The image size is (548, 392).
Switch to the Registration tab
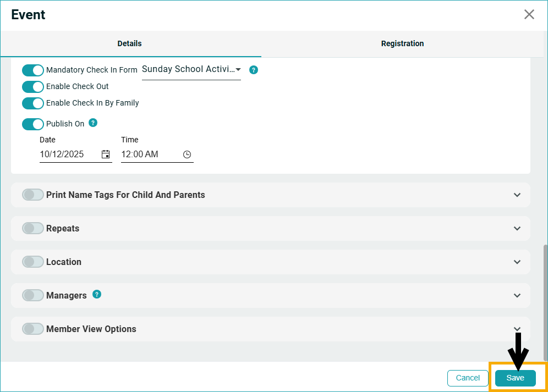[x=402, y=43]
